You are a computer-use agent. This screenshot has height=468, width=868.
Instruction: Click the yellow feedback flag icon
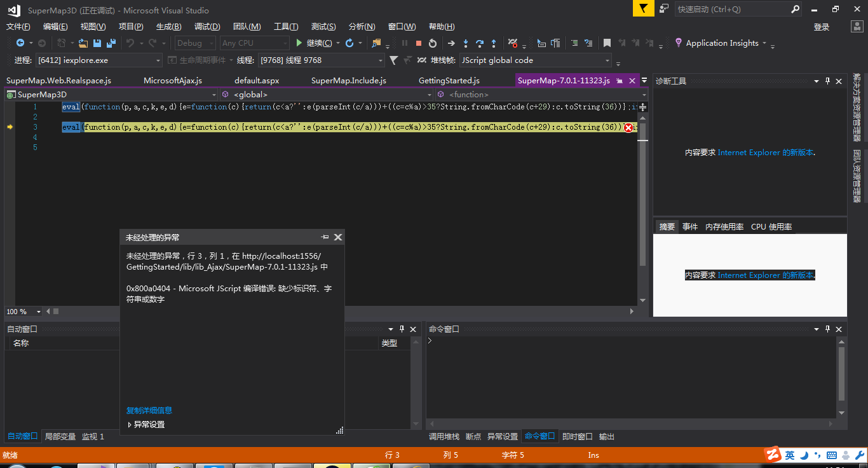(643, 8)
